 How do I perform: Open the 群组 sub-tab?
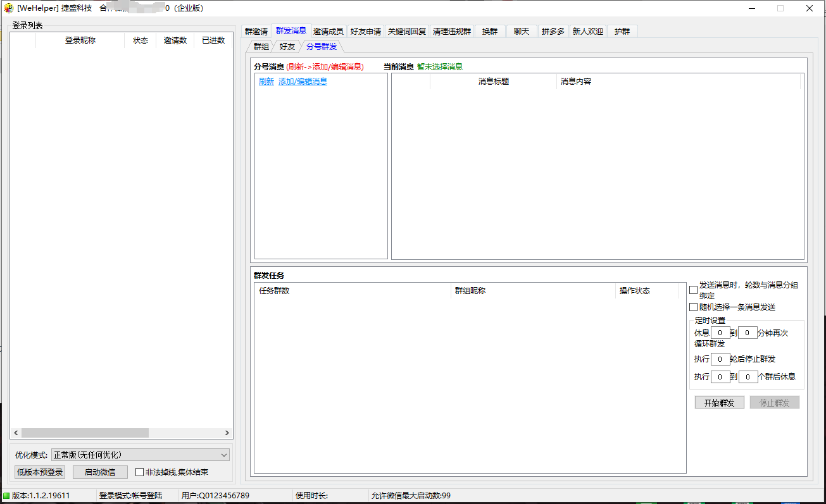pos(261,47)
